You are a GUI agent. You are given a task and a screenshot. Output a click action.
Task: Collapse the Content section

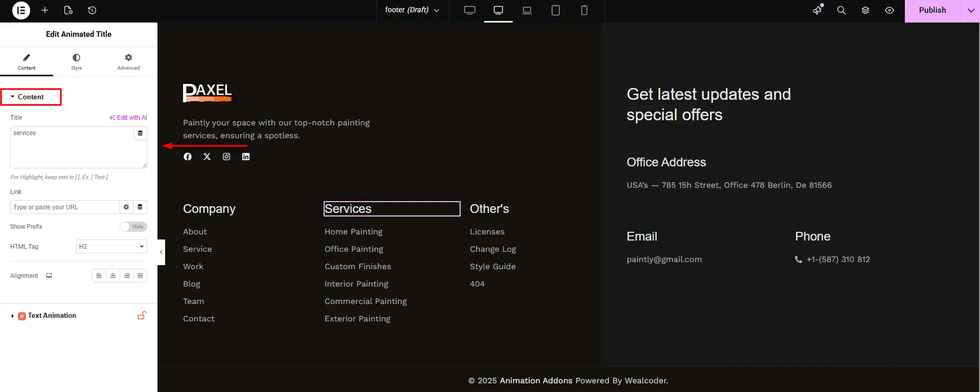click(x=31, y=97)
